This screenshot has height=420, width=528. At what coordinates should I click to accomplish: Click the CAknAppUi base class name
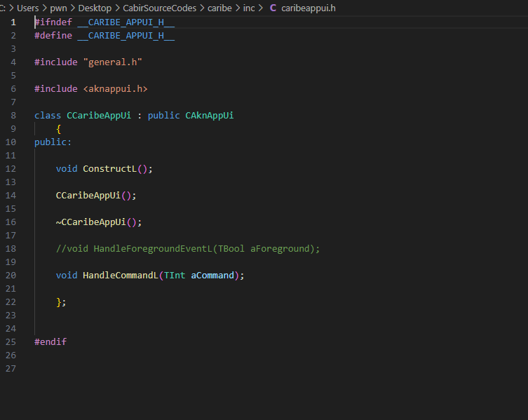(x=210, y=116)
